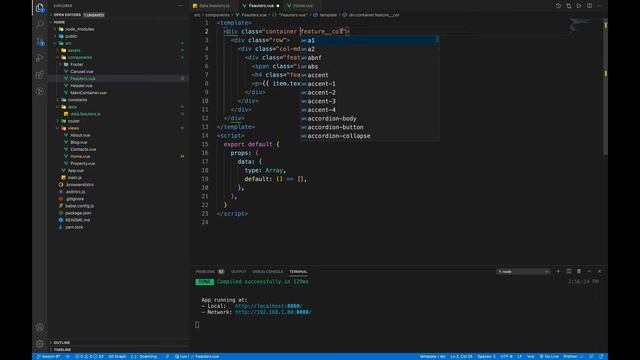Image resolution: width=640 pixels, height=360 pixels.
Task: Select 'accordion-collapse' autocomplete suggestion
Action: 369,136
